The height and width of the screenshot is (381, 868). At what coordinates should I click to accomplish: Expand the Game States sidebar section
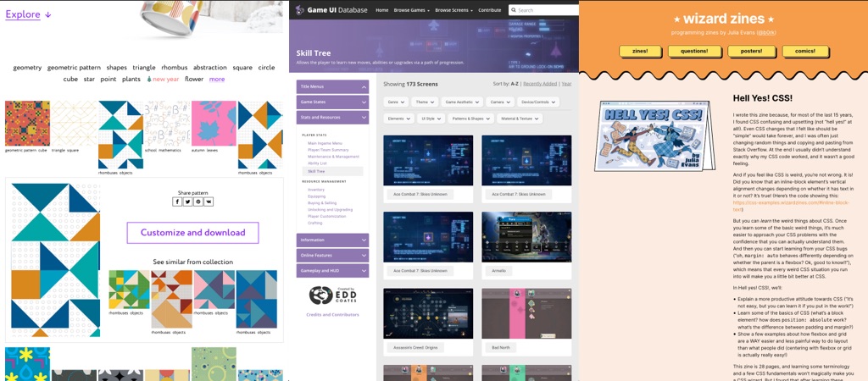point(332,102)
